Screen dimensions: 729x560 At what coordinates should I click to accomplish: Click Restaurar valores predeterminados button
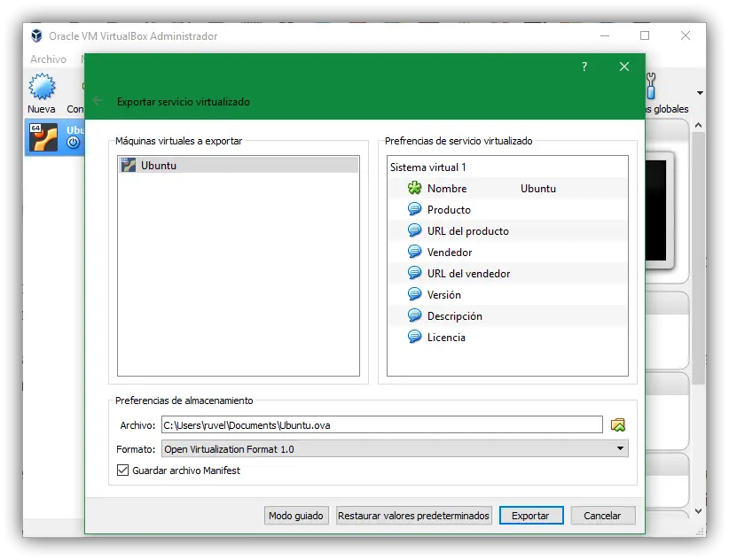413,516
